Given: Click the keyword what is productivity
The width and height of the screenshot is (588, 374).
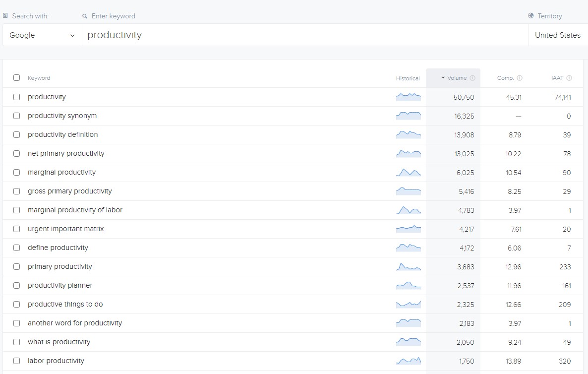Looking at the screenshot, I should tap(59, 342).
